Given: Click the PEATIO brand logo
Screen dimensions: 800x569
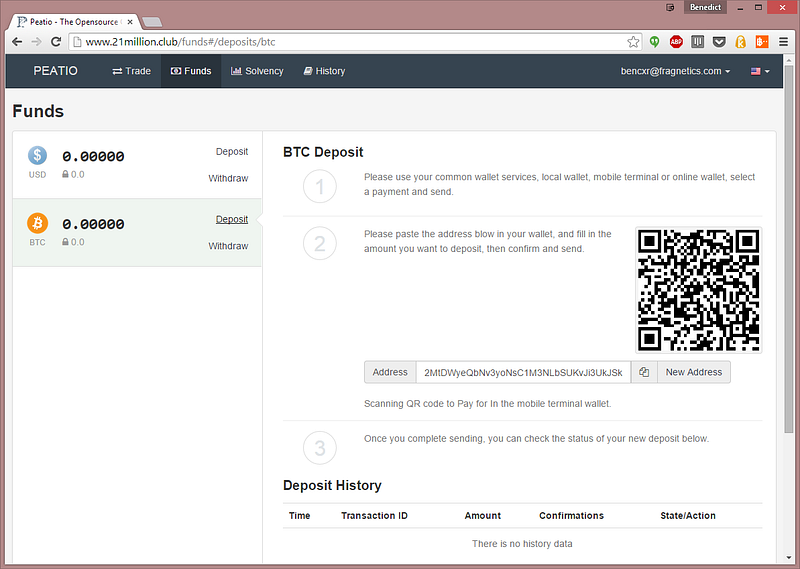Looking at the screenshot, I should click(x=55, y=71).
